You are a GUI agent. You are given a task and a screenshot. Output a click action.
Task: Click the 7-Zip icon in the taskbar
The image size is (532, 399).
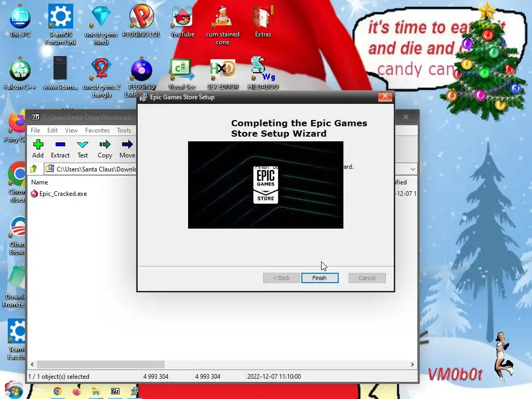(x=115, y=391)
